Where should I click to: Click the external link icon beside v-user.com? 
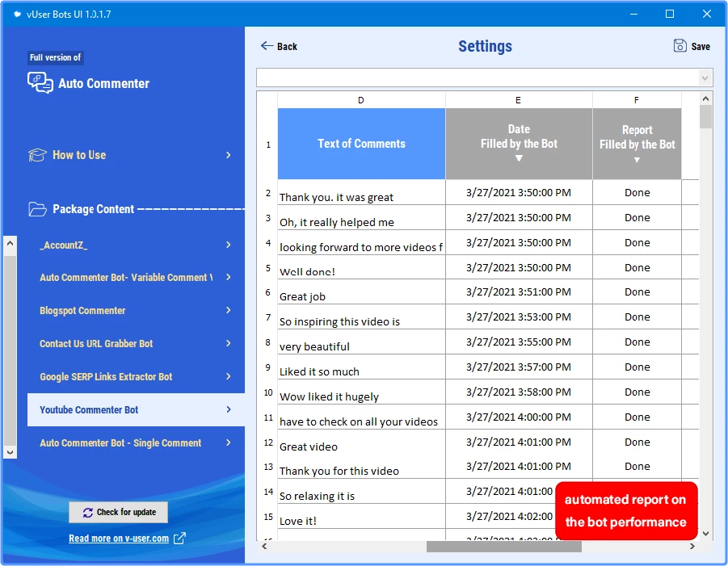pos(179,539)
